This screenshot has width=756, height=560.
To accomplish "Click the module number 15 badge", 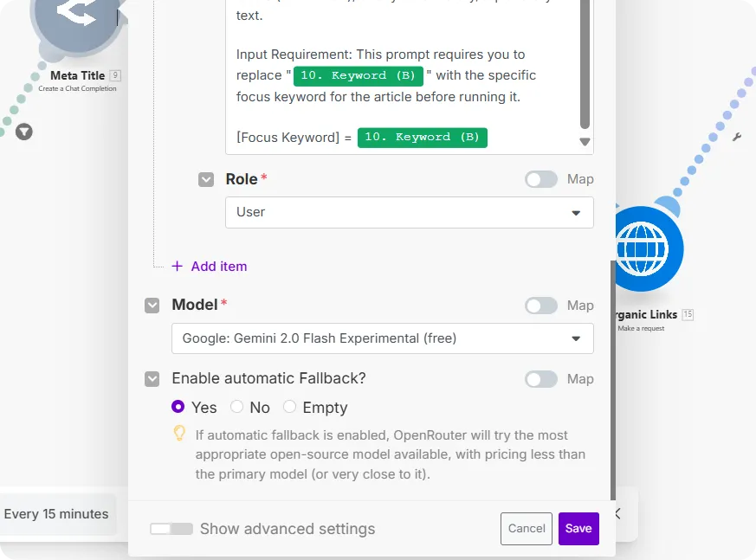I will click(x=688, y=314).
